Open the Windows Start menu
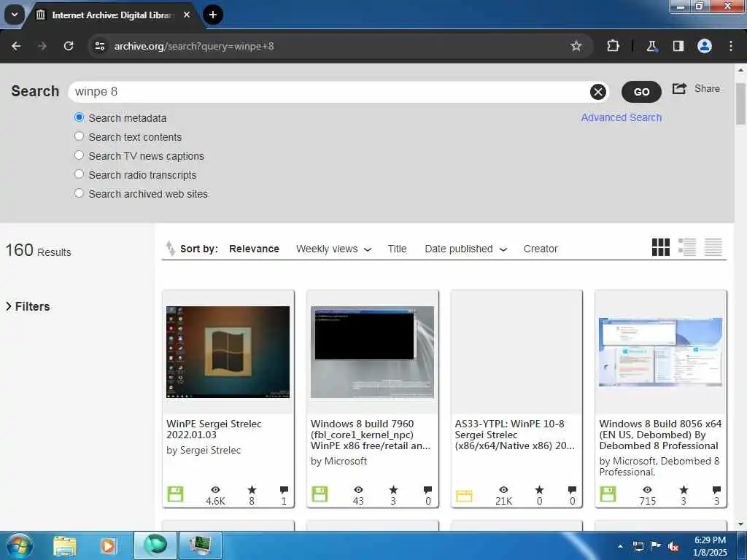747x560 pixels. tap(20, 545)
